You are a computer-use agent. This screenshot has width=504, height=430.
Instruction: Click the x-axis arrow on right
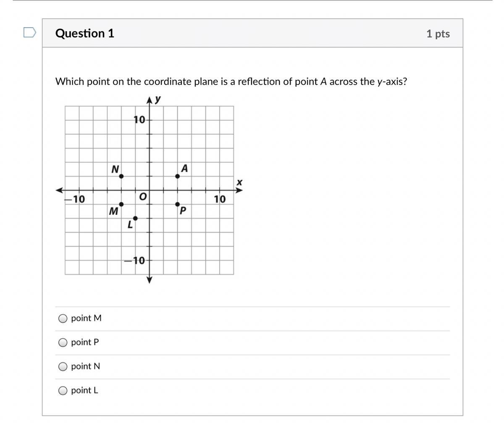click(239, 190)
